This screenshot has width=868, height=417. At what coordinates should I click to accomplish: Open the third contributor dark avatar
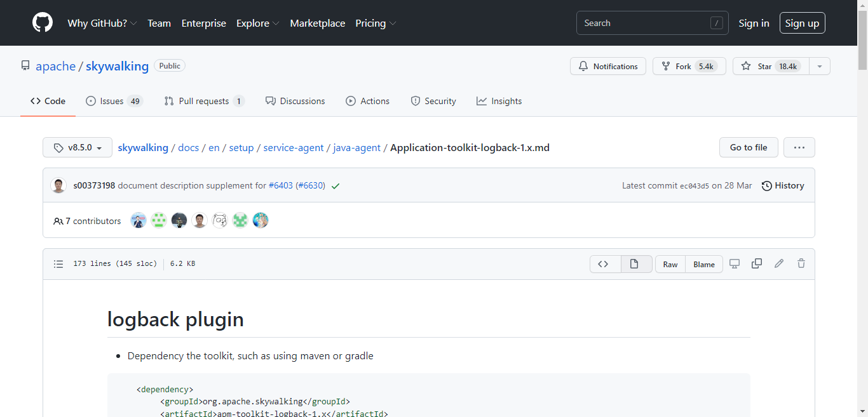click(x=179, y=220)
